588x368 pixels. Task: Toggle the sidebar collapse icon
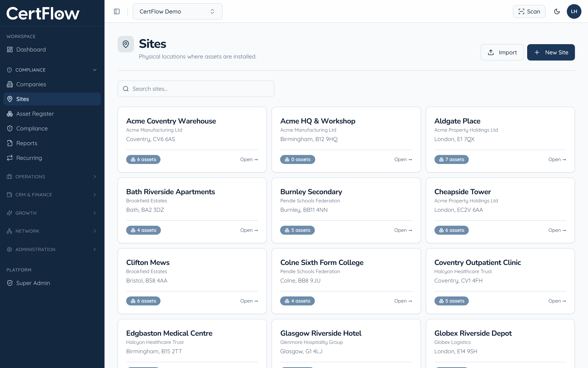pos(117,11)
